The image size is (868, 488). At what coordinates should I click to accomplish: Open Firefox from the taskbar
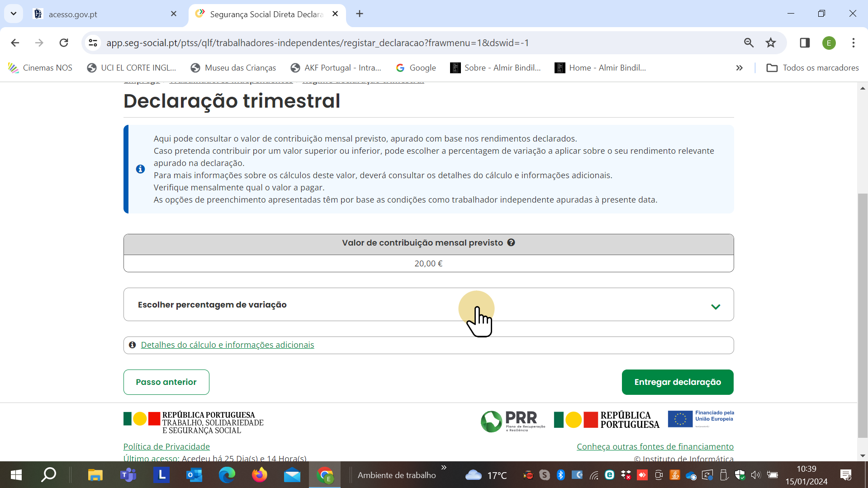[x=260, y=475]
